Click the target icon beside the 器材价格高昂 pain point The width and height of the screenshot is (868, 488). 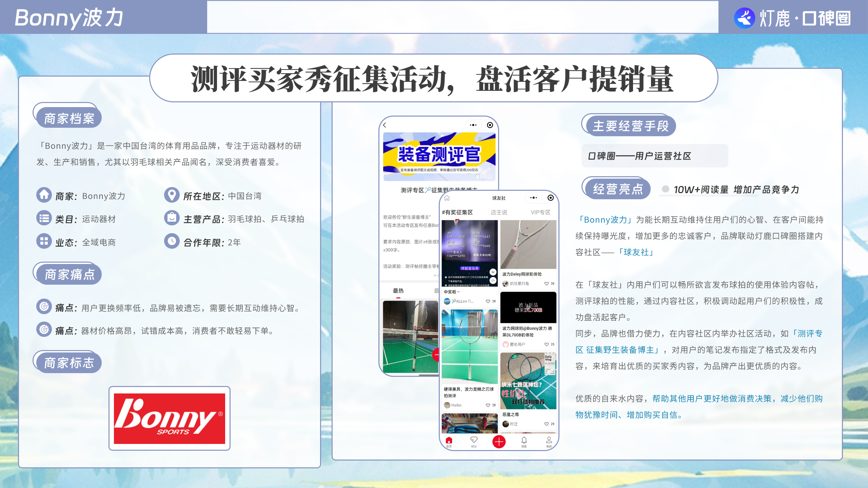tap(44, 329)
